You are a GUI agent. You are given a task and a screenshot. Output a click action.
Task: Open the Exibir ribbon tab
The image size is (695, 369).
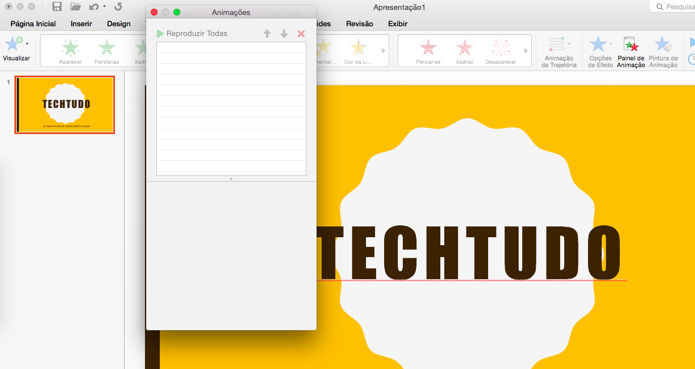(x=398, y=24)
